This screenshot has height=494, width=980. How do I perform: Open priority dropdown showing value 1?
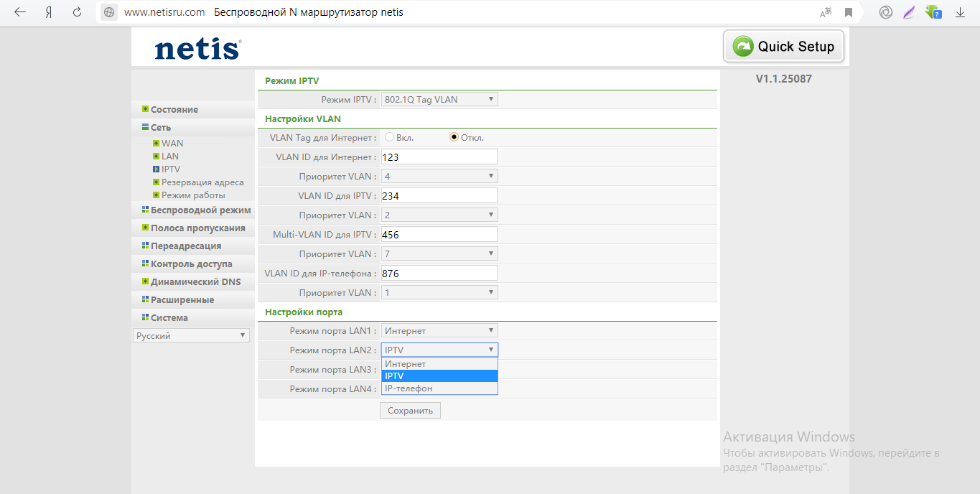(x=439, y=292)
